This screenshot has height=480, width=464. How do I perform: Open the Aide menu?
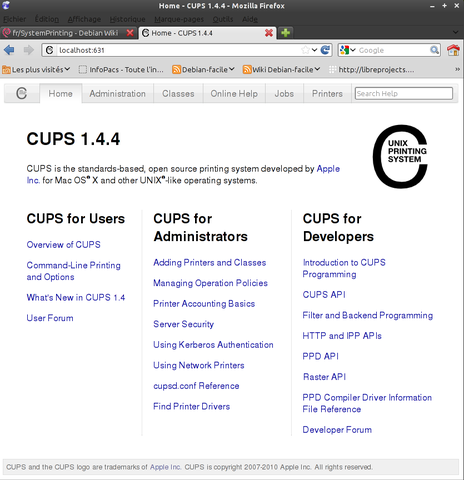[x=250, y=19]
